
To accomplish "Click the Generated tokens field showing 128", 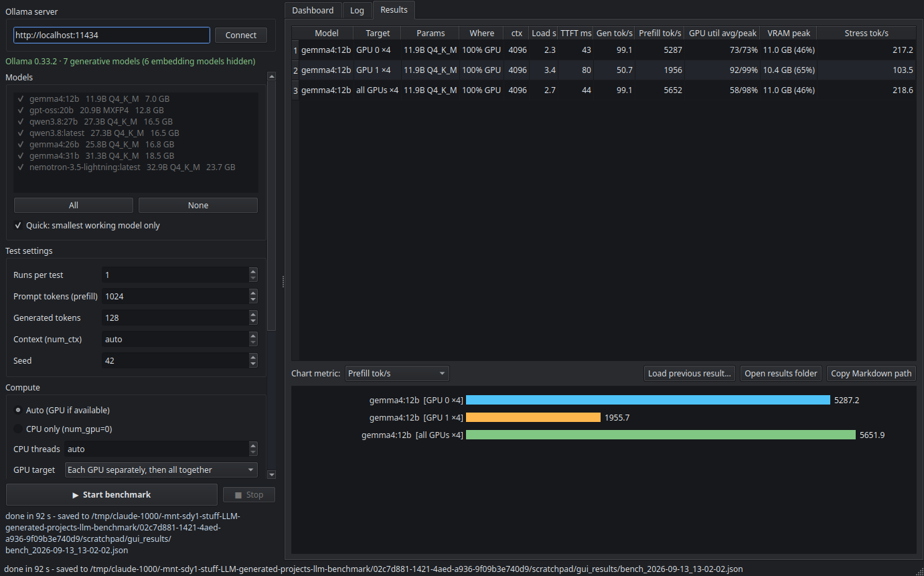I will 175,318.
